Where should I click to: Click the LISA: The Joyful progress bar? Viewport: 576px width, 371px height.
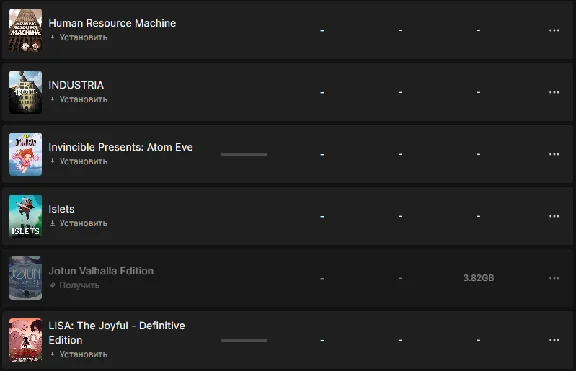point(244,340)
